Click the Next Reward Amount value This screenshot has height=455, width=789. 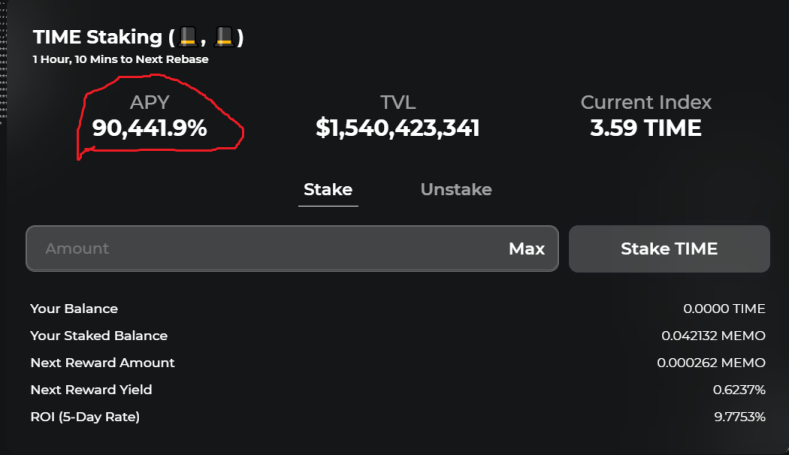click(711, 363)
